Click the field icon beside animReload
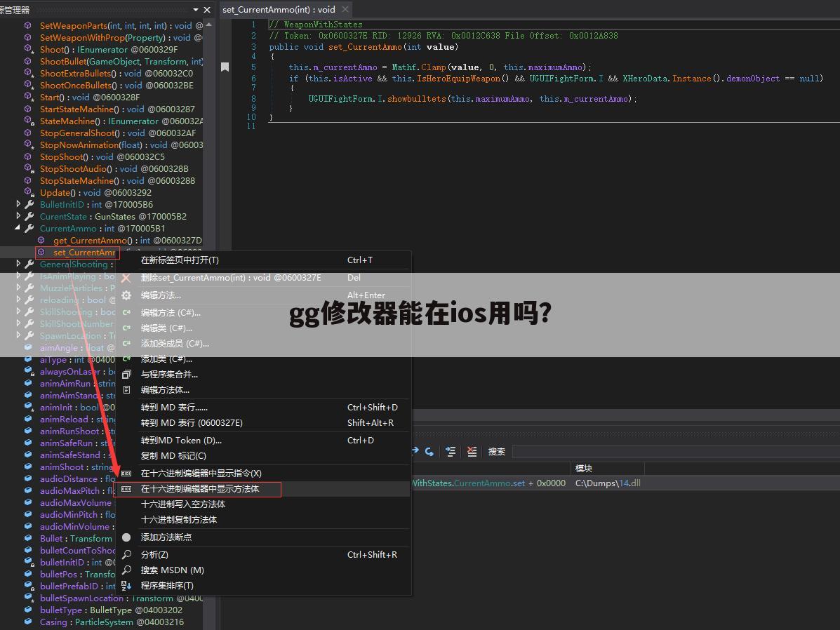Viewport: 840px width, 630px height. pos(28,419)
